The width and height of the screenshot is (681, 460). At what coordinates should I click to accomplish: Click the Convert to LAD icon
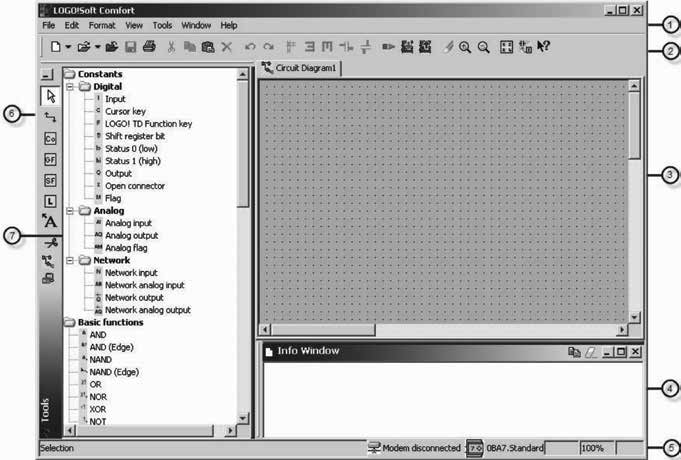tap(525, 47)
